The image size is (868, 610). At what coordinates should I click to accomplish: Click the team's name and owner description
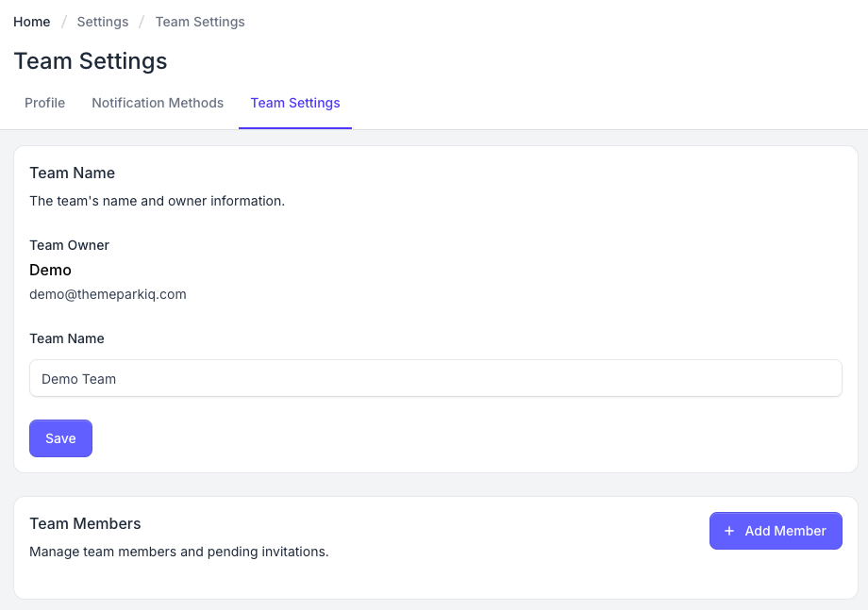pos(157,201)
